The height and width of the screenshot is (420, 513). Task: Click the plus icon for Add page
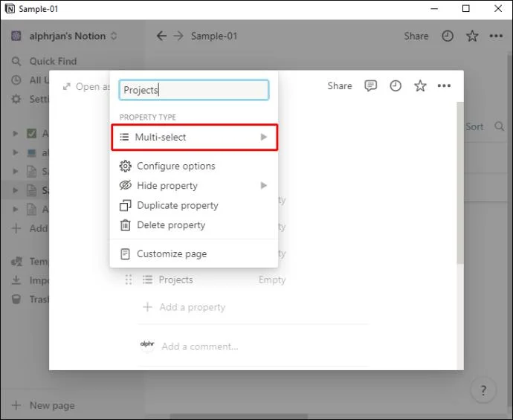(16, 228)
